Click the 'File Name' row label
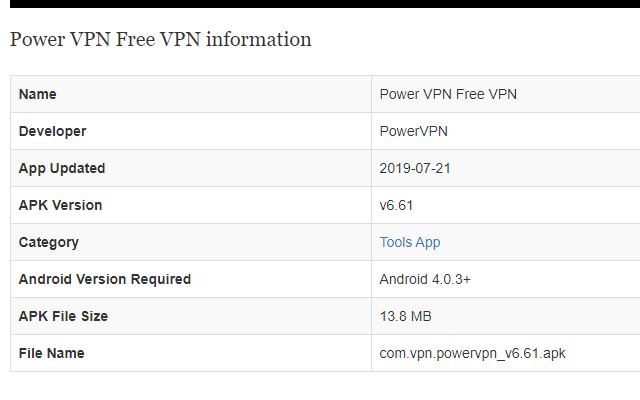The image size is (640, 400). [x=51, y=353]
